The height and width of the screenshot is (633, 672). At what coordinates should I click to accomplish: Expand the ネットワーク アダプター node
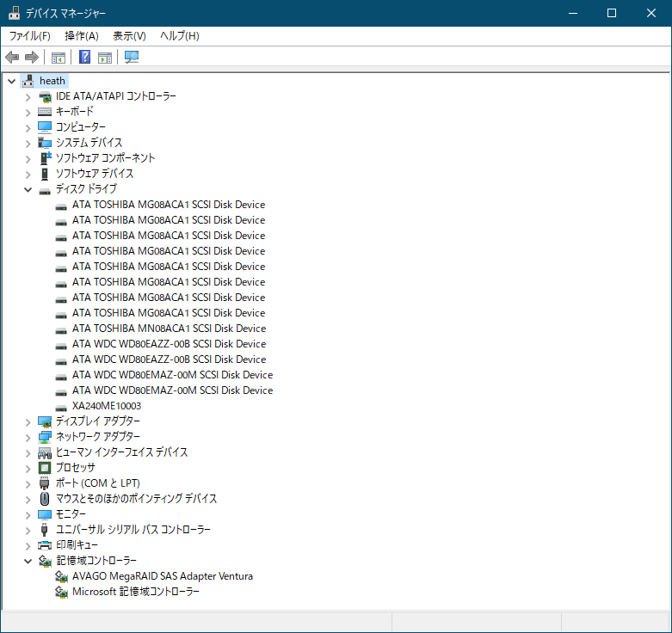(28, 438)
